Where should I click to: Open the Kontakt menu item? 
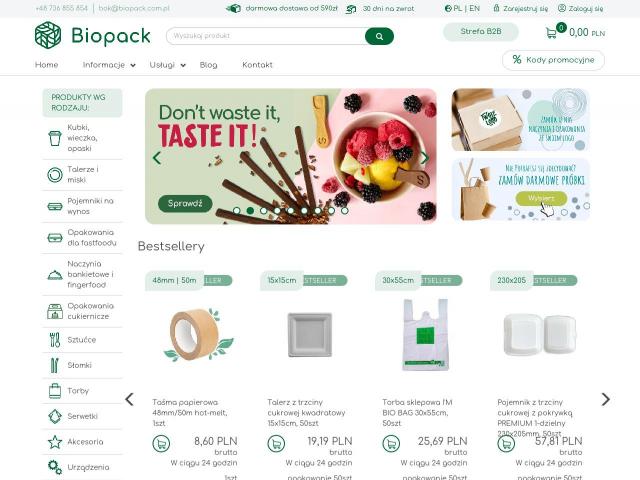pos(257,65)
